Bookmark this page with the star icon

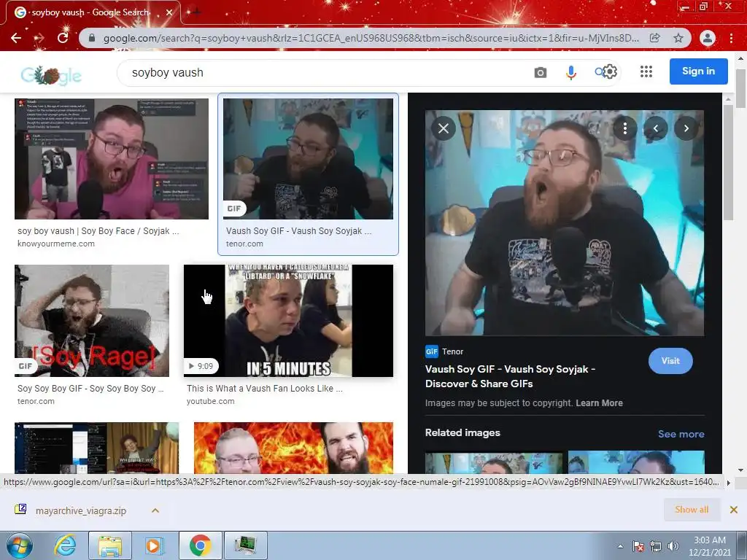678,38
